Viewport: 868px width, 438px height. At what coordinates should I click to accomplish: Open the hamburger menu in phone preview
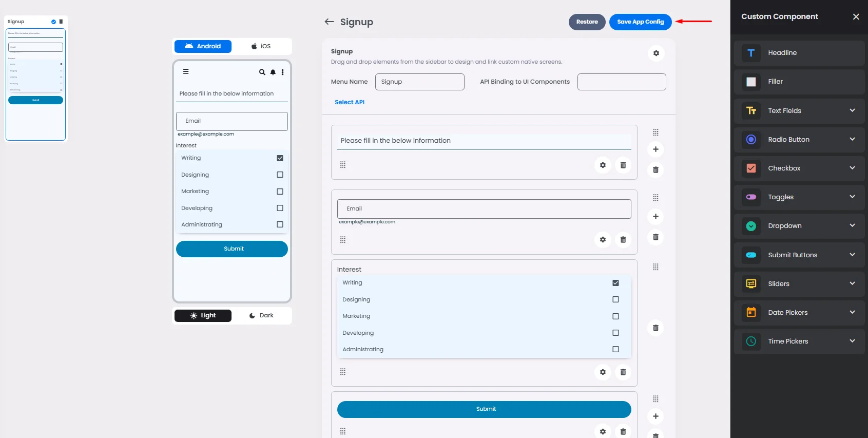[186, 72]
